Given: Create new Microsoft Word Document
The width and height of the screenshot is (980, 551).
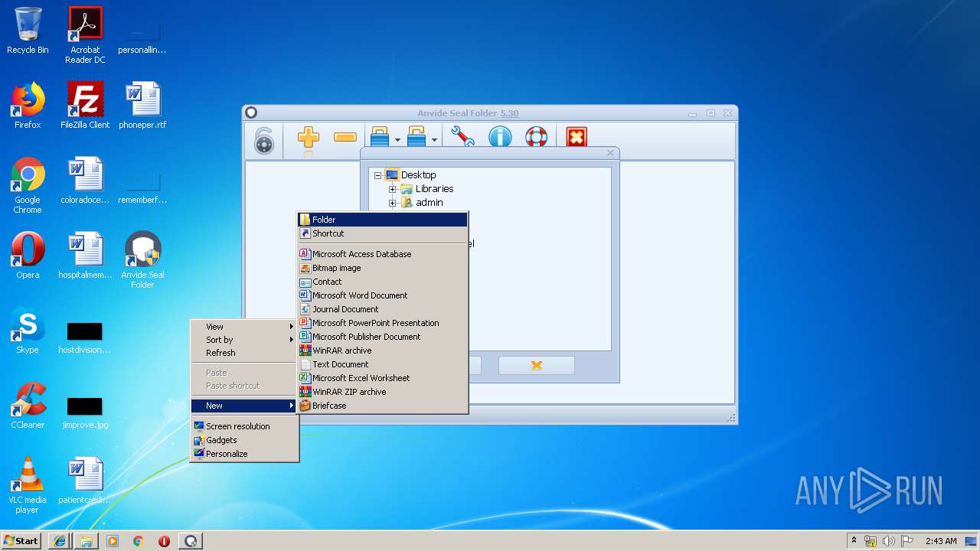Looking at the screenshot, I should [383, 295].
